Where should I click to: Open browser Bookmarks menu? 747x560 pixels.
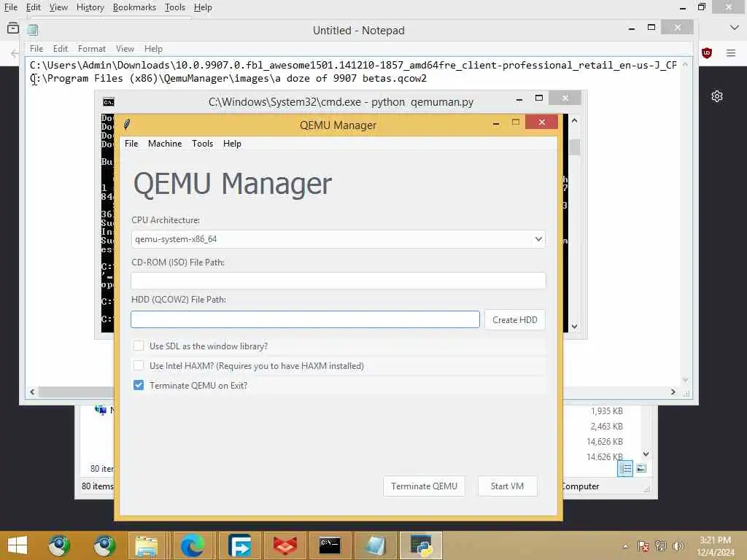click(134, 7)
